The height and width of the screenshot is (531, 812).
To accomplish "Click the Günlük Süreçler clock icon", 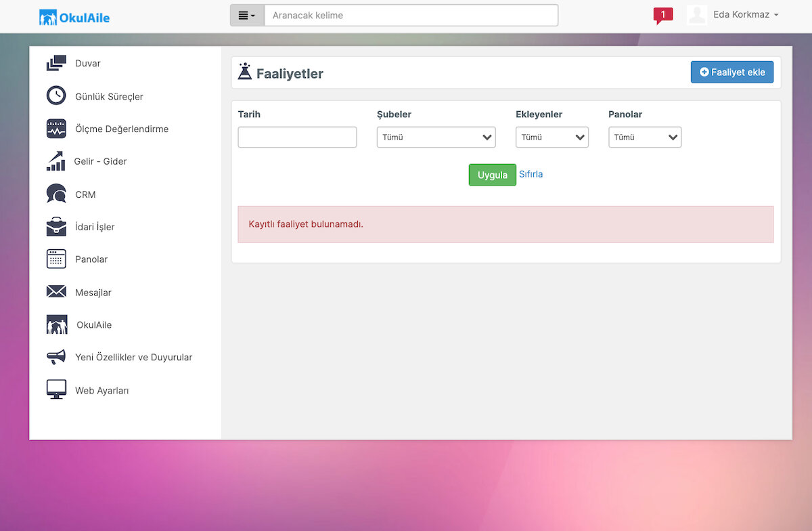I will coord(56,95).
